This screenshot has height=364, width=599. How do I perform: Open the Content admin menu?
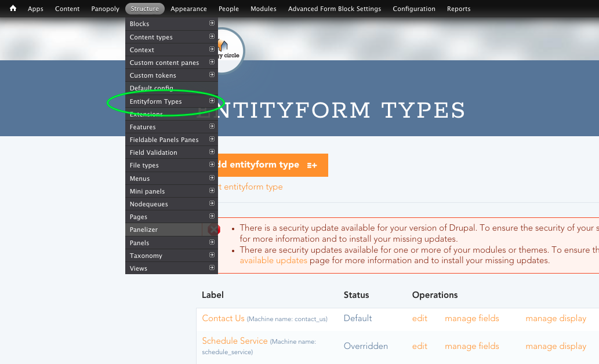pyautogui.click(x=67, y=8)
